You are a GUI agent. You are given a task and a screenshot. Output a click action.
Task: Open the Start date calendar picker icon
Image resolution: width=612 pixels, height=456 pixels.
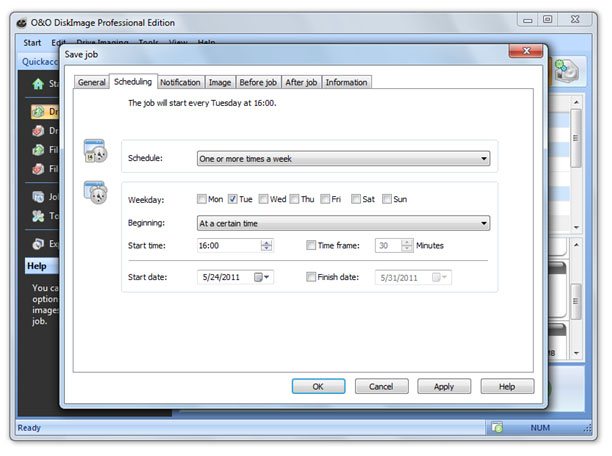click(262, 277)
